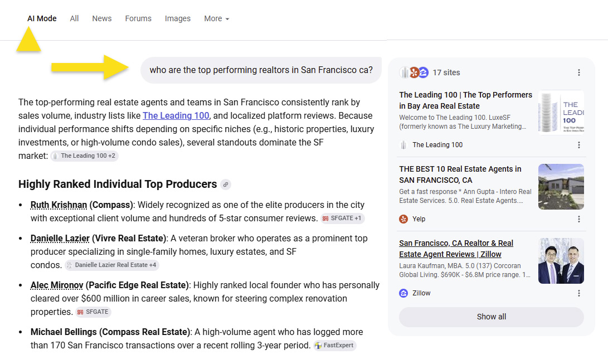Viewport: 608px width, 364px height.
Task: Open more options for The Leading 100
Action: tap(579, 145)
